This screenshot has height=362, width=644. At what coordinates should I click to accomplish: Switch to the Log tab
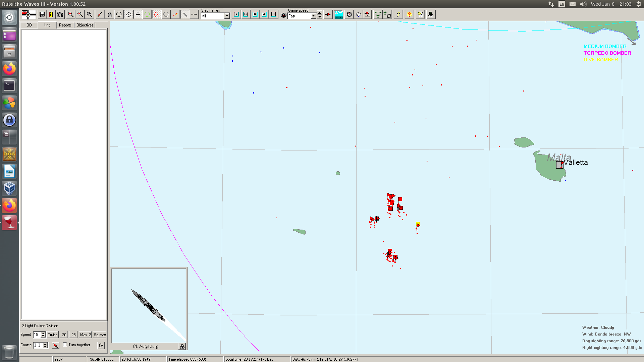point(47,25)
